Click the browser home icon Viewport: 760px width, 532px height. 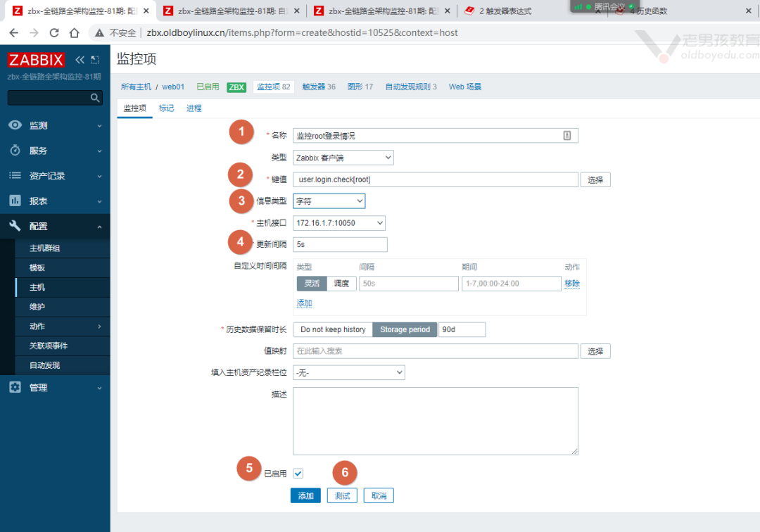coord(74,32)
